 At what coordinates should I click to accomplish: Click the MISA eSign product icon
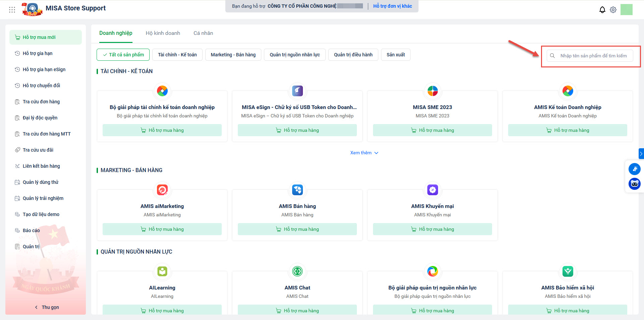point(297,91)
